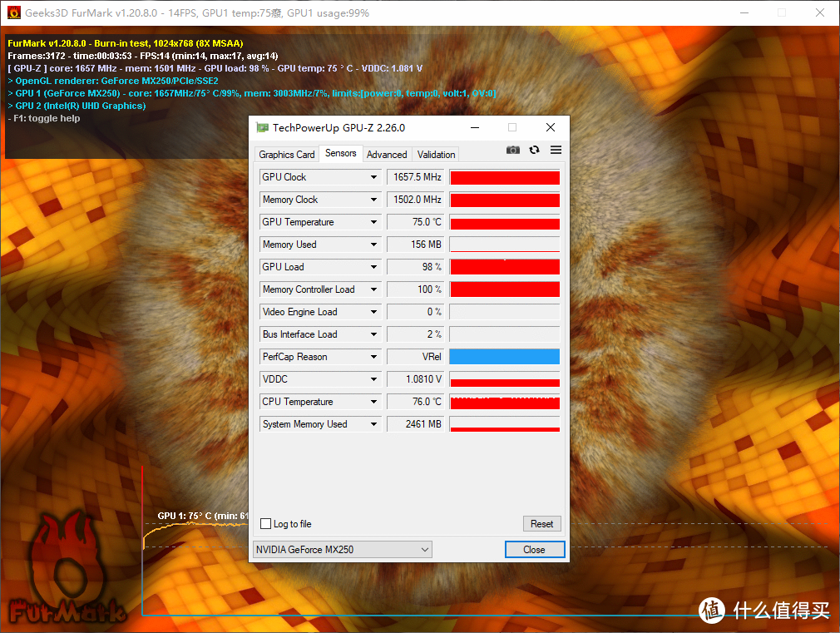Screen dimensions: 840x633
Task: Click the 98 % GPU Load value
Action: 416,267
